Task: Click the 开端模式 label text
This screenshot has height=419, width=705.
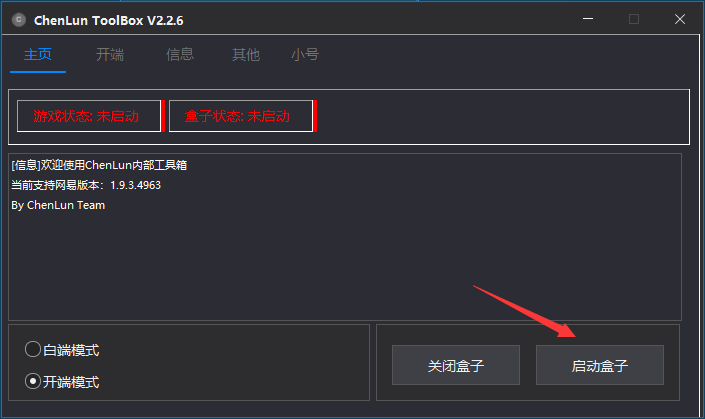Action: point(71,382)
